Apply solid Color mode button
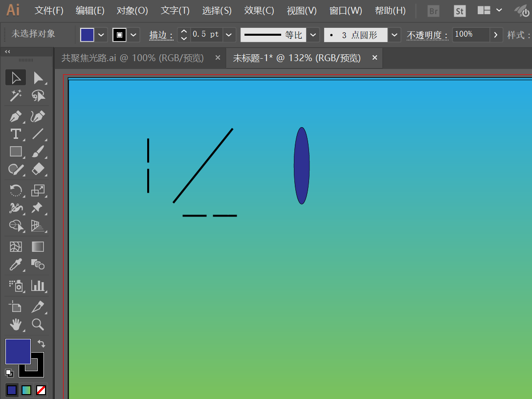Screen dimensions: 532x399 coord(12,390)
